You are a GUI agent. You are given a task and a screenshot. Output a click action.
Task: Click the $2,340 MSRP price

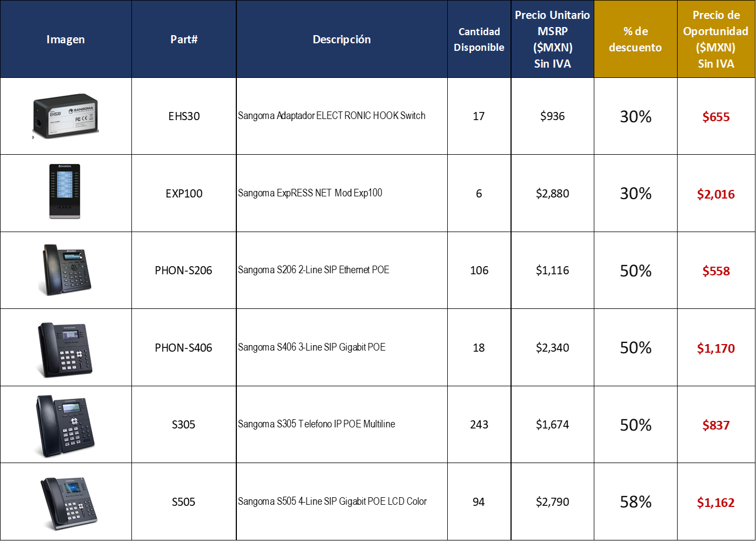(x=553, y=348)
